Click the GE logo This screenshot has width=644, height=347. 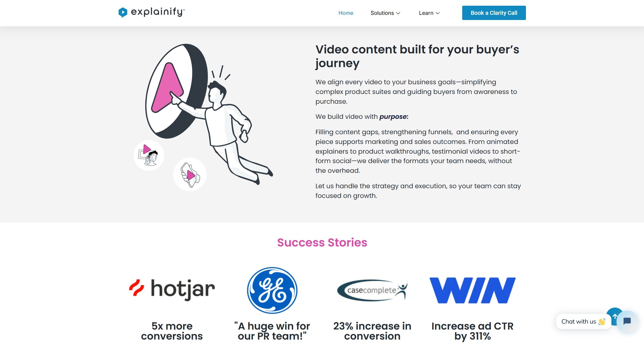click(272, 290)
